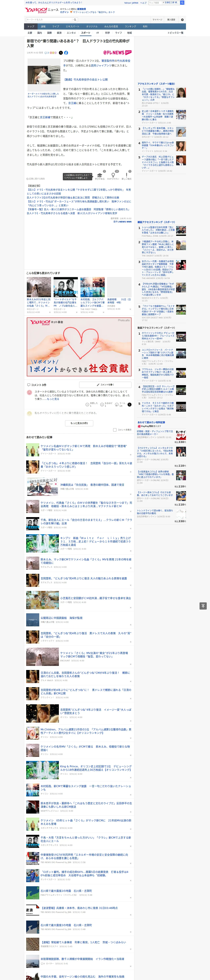The image size is (210, 980).
Task: Open トピックス一覧 link
Action: 175,33
